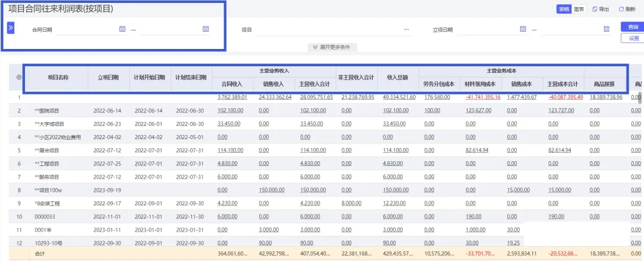Viewport: 644px width, 261px height.
Task: Click the 商品报损 column header
Action: (605, 84)
